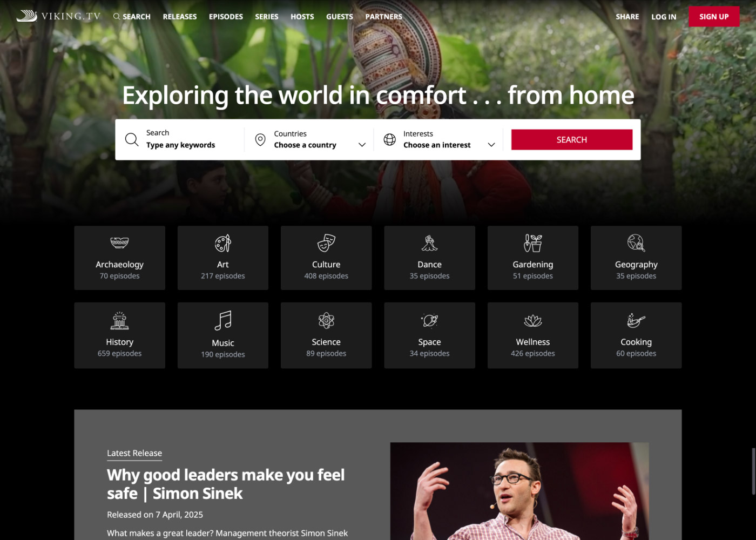This screenshot has height=540, width=756.
Task: Select the Art palette icon
Action: tap(223, 243)
